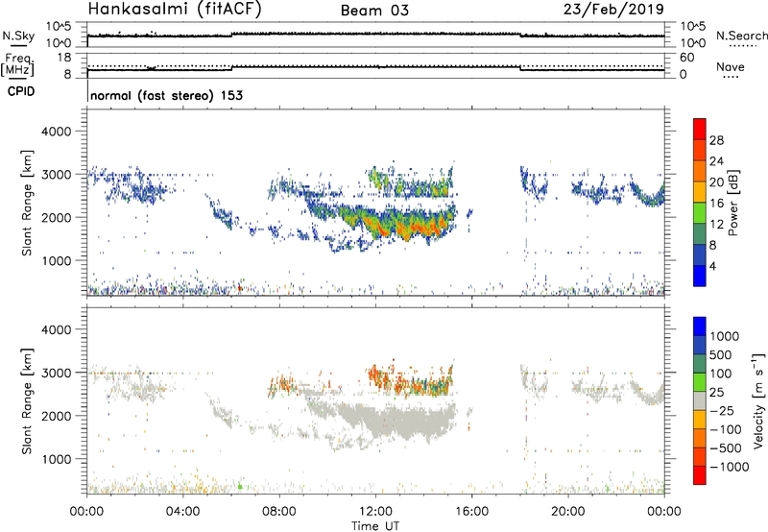Pick the grey -25 to 25 velocity colorbar segment

pyautogui.click(x=700, y=401)
